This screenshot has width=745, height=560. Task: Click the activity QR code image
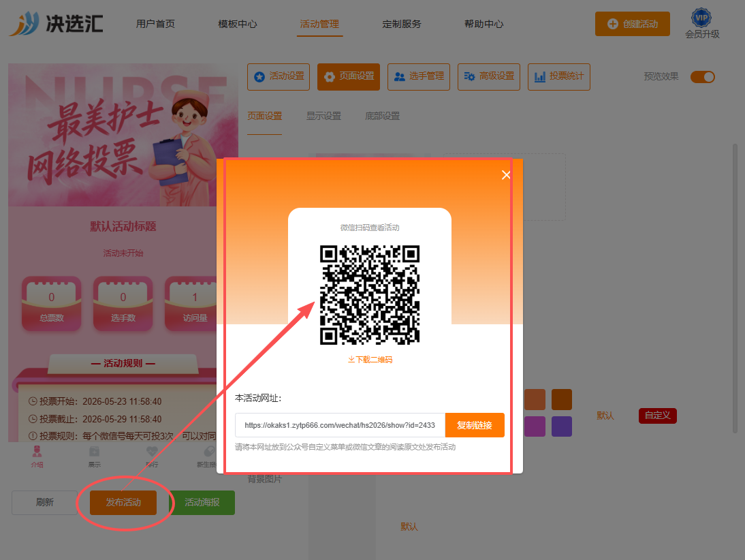(370, 295)
